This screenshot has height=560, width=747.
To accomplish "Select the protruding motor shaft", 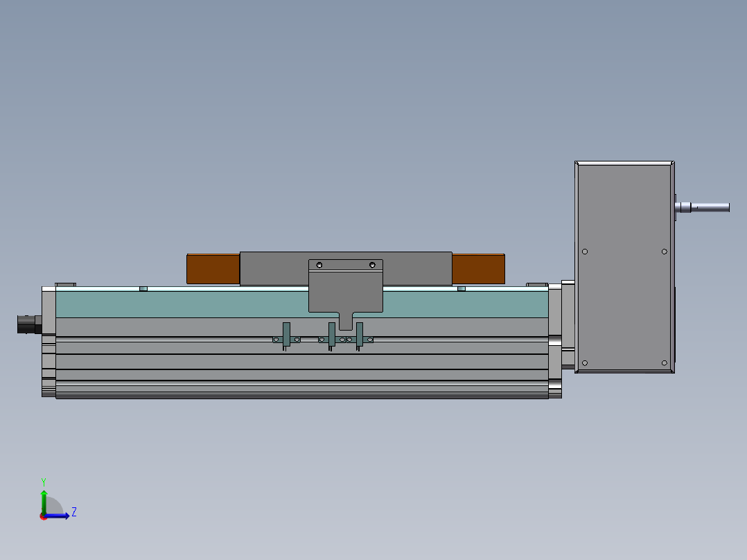I will point(702,207).
